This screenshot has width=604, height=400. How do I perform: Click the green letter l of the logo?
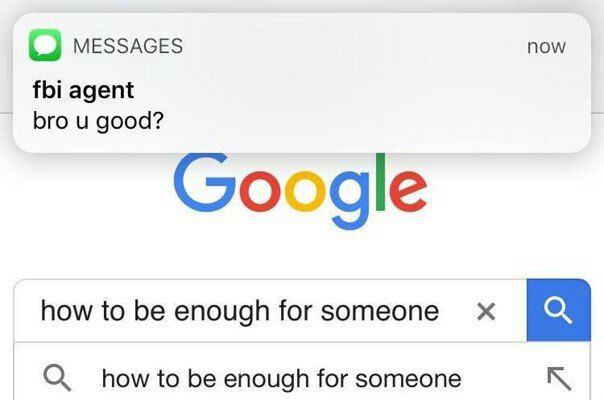pos(380,182)
